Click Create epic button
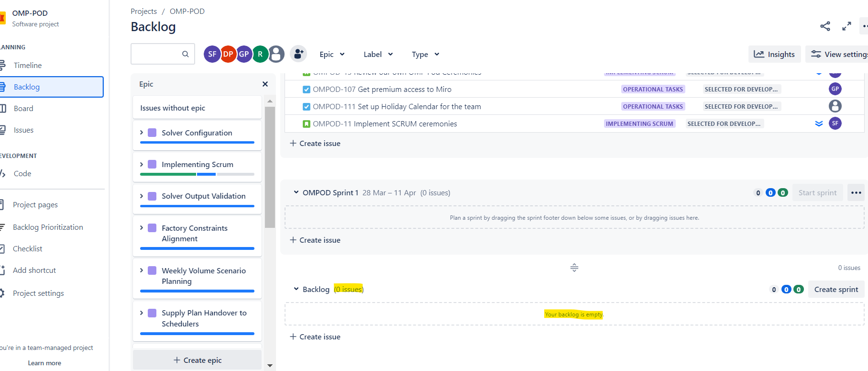This screenshot has height=371, width=868. [198, 360]
